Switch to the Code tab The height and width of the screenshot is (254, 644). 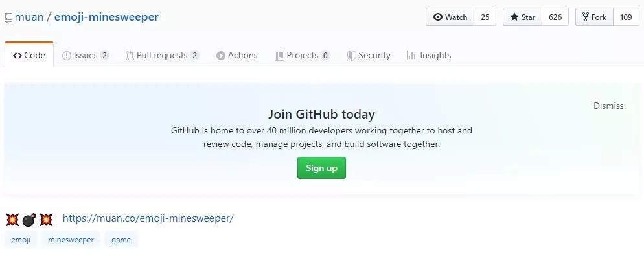coord(29,55)
